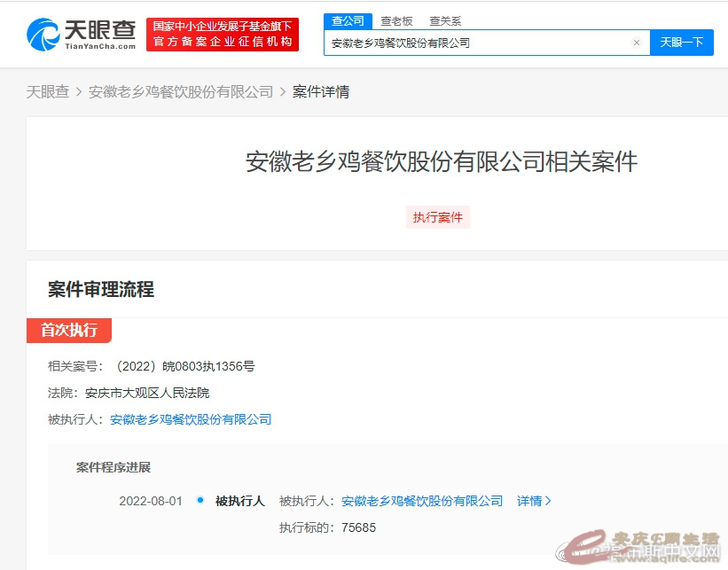The height and width of the screenshot is (570, 728).
Task: Select the 查公司 search tab
Action: [x=348, y=20]
